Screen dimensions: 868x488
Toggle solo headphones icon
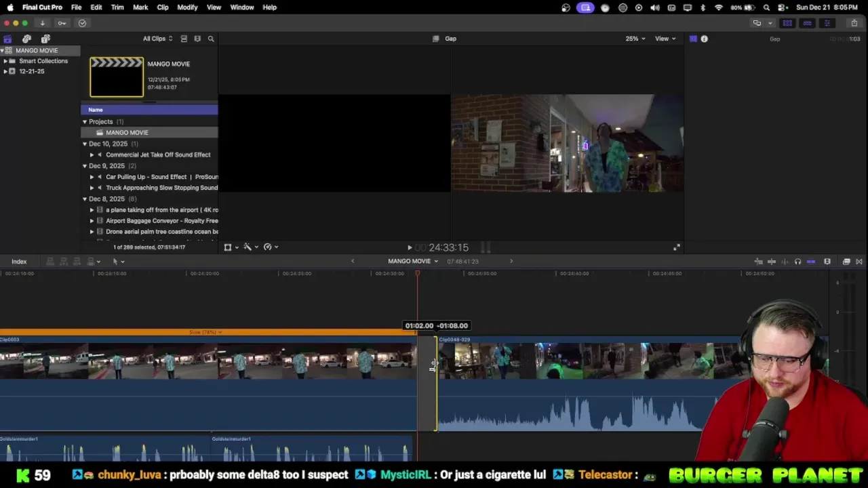(797, 262)
